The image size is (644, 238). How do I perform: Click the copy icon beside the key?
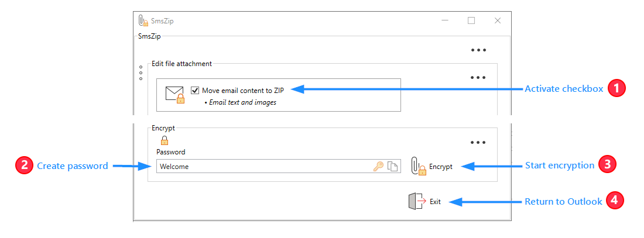click(393, 167)
